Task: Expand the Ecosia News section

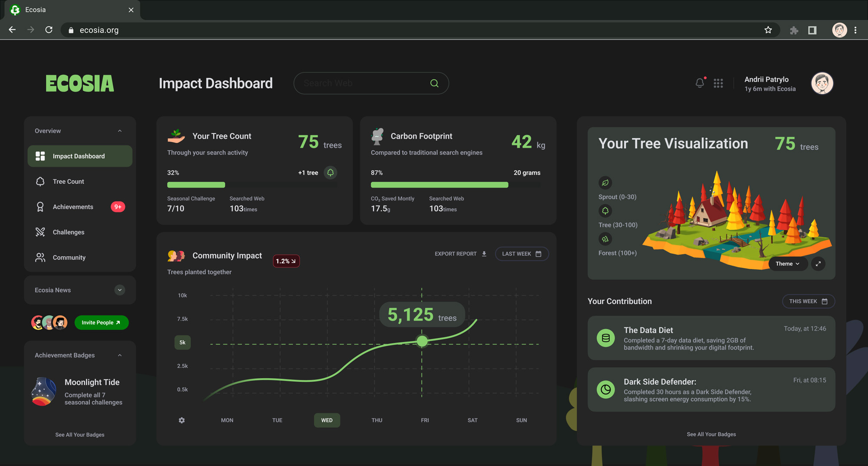Action: pos(120,290)
